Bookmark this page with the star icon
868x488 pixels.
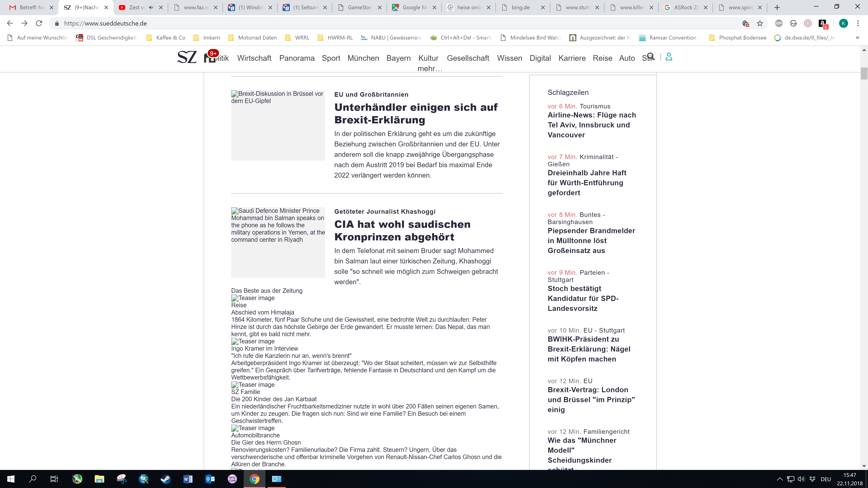point(760,23)
